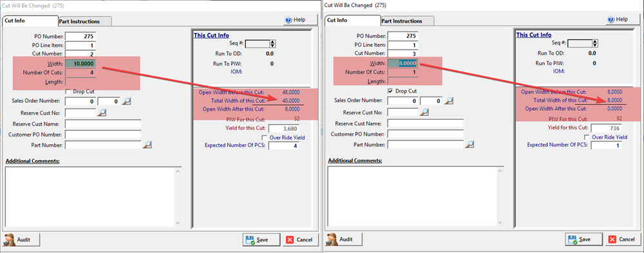
Task: Click Yield for this Cut field showing 3,680
Action: coord(284,129)
